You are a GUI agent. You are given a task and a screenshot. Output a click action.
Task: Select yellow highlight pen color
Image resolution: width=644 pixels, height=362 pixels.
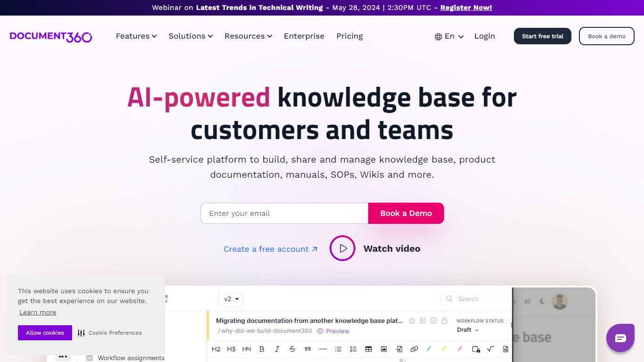pos(444,349)
